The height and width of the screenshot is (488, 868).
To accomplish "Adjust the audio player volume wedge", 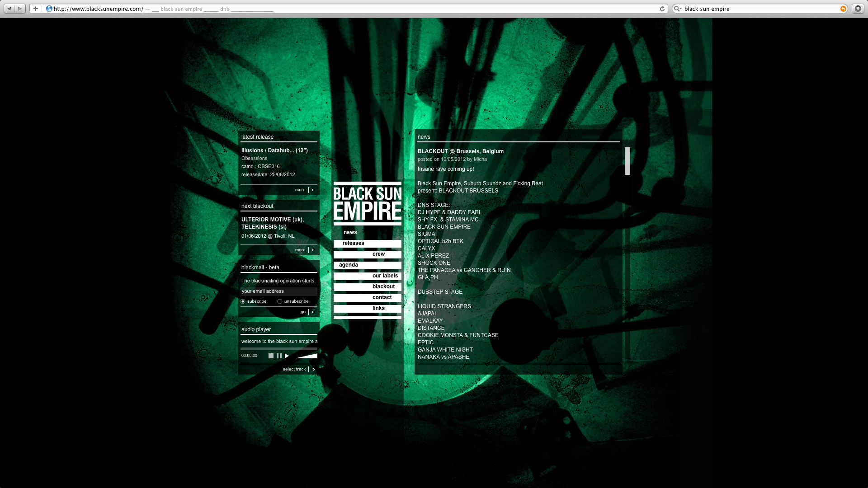I will 306,356.
